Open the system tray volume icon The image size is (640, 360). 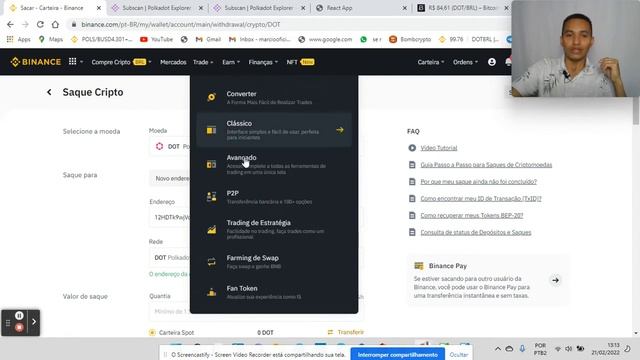pyautogui.click(x=569, y=349)
